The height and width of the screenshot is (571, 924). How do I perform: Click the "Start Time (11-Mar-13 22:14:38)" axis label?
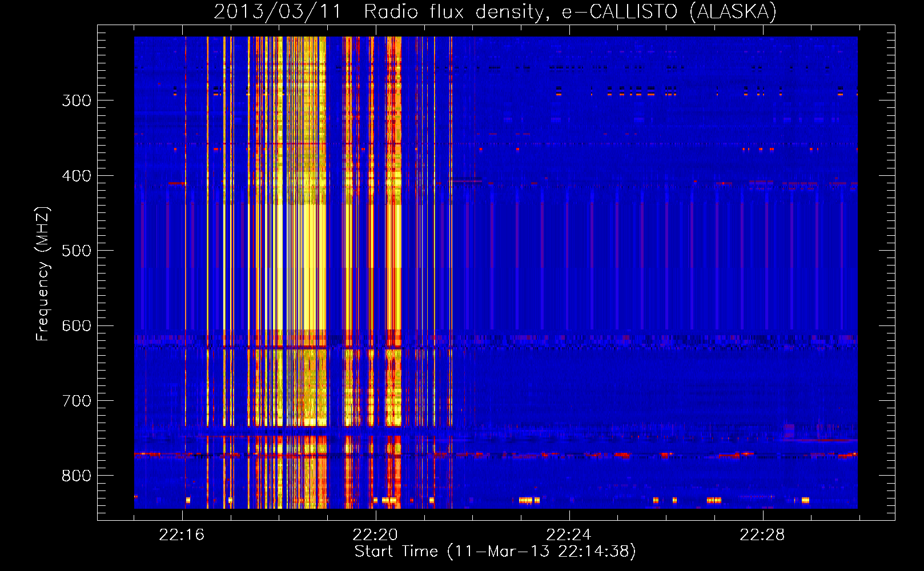495,552
